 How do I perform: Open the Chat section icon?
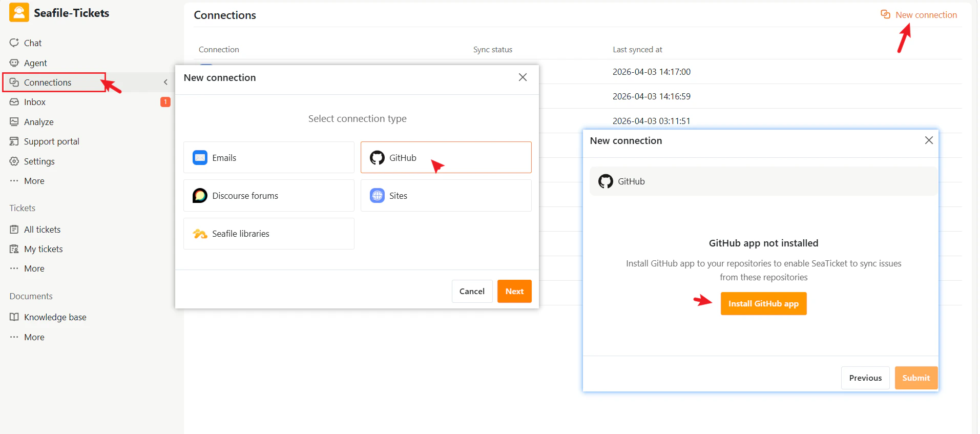point(14,43)
